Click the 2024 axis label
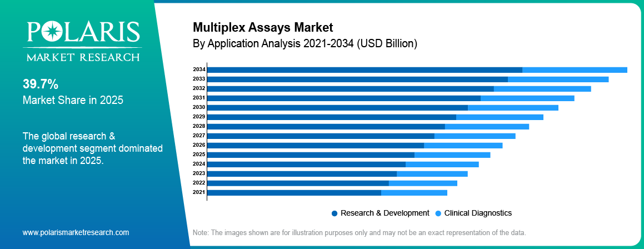This screenshot has height=249, width=644. (x=199, y=163)
